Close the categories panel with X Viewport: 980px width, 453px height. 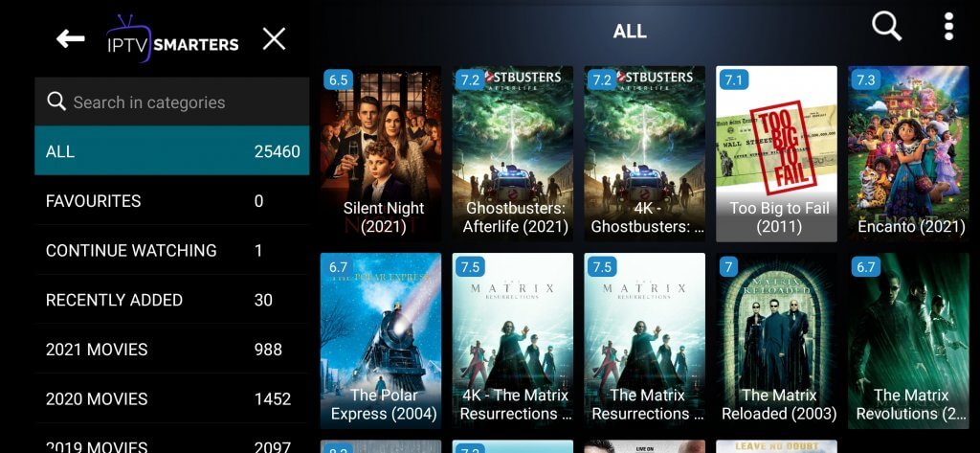pyautogui.click(x=274, y=39)
